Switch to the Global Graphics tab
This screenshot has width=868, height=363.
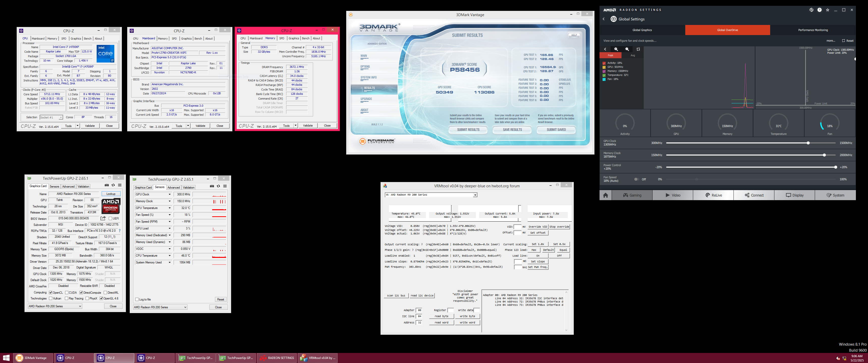pyautogui.click(x=642, y=30)
